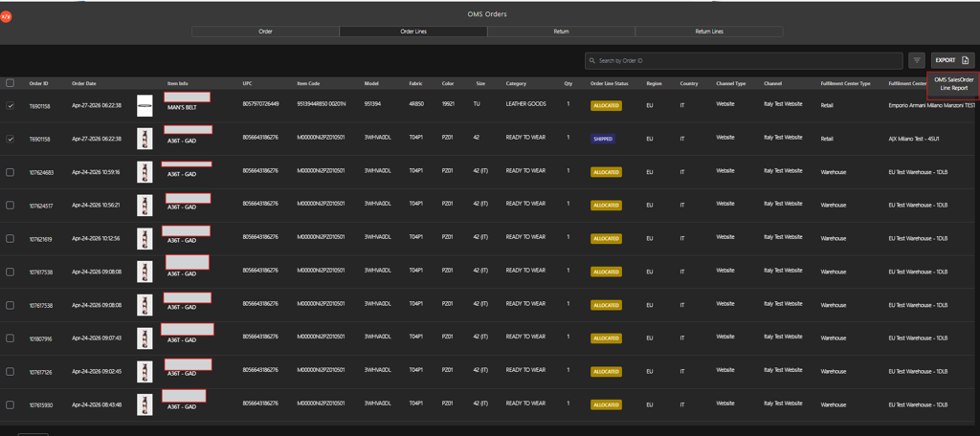The width and height of the screenshot is (980, 436).
Task: Click the EXPORT button
Action: (952, 60)
